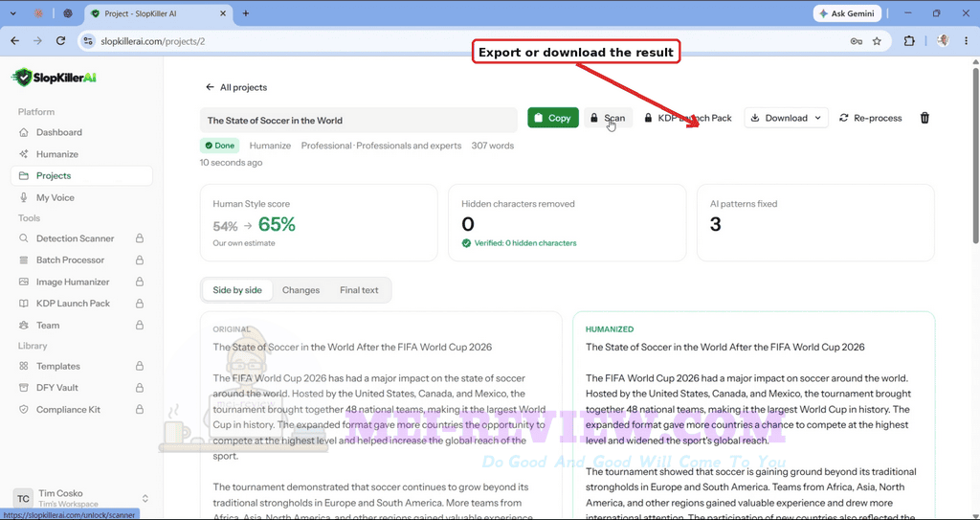Screen dimensions: 980x520
Task: Click the 65% Human Style score
Action: (277, 225)
